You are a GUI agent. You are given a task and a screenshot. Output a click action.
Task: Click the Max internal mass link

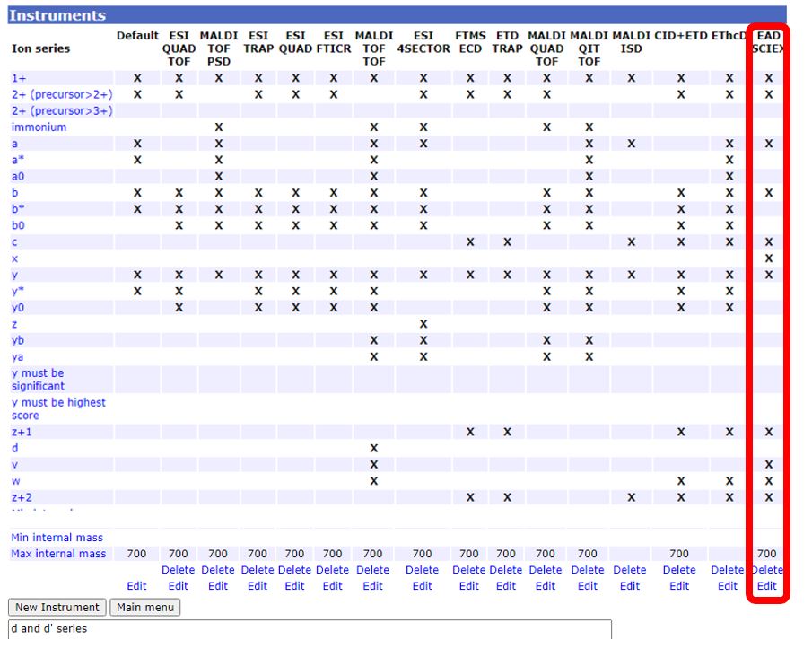pos(58,554)
